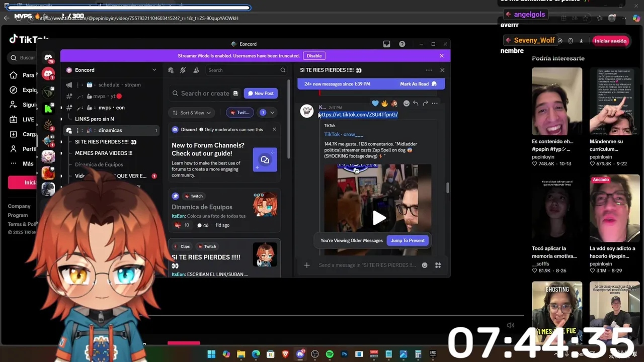Disable Streamer Mode
Viewport: 644px width, 362px height.
[314, 56]
